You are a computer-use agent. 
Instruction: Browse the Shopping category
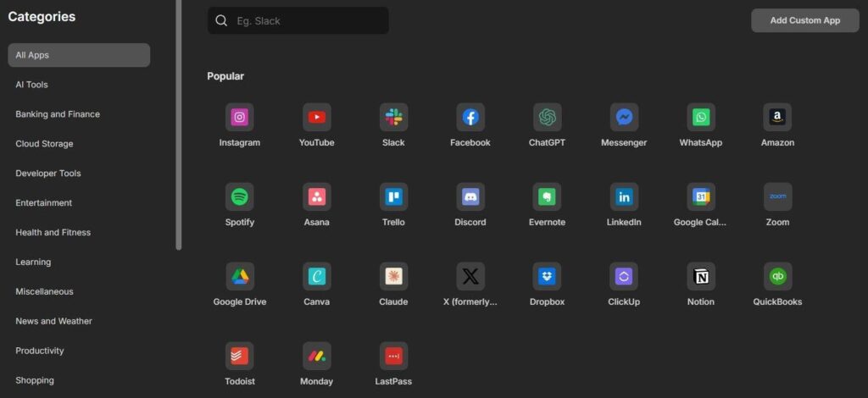coord(35,380)
